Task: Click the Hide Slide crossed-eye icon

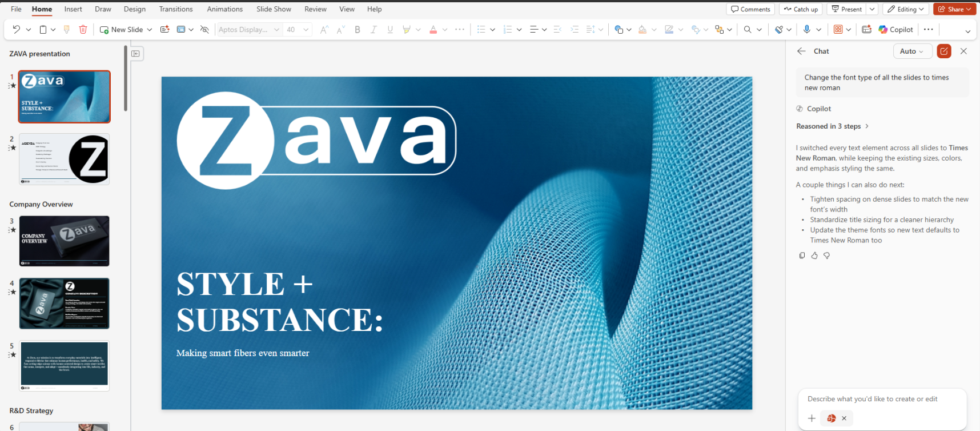Action: point(204,30)
